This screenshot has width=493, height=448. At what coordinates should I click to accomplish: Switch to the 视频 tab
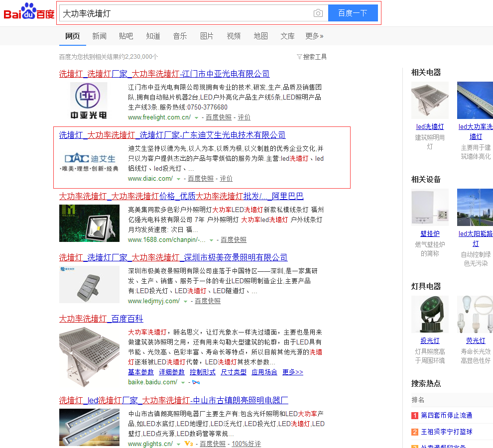click(x=234, y=36)
